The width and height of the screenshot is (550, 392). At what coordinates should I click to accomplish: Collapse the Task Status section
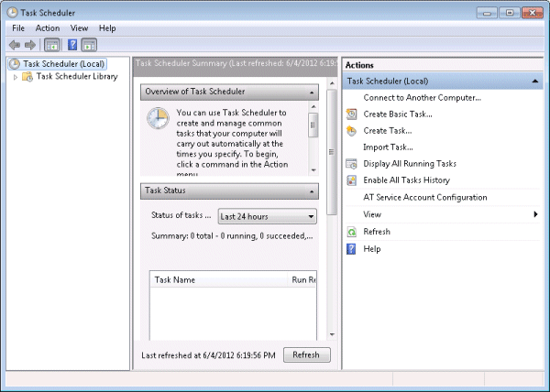312,191
